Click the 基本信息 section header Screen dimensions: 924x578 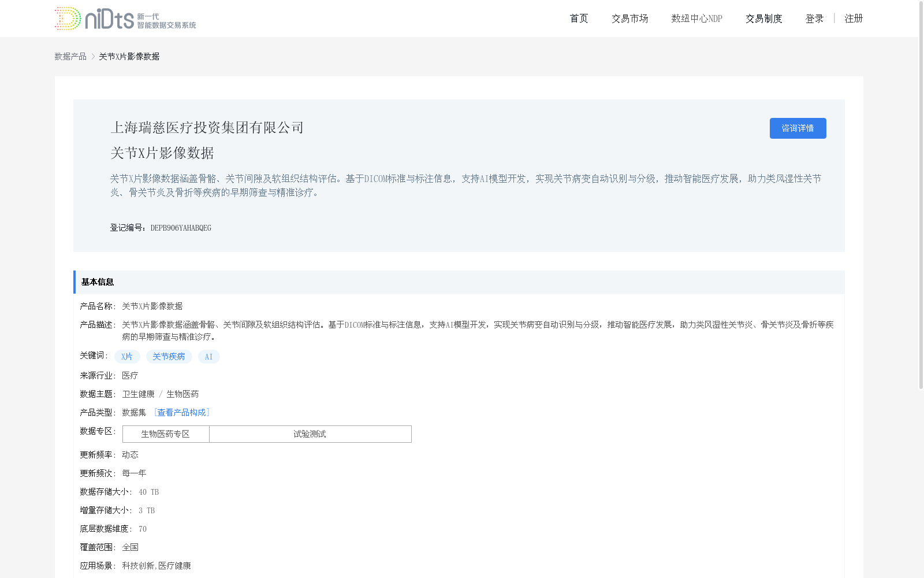(x=459, y=282)
